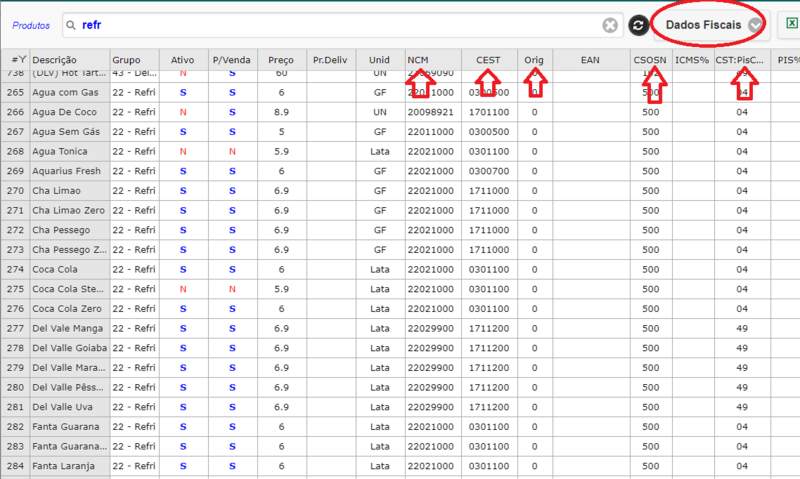Toggle P/Venda value for Coca Cola Zero

pos(232,309)
